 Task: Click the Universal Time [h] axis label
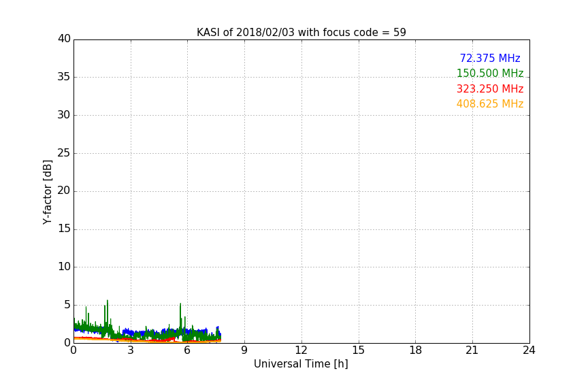coord(301,364)
